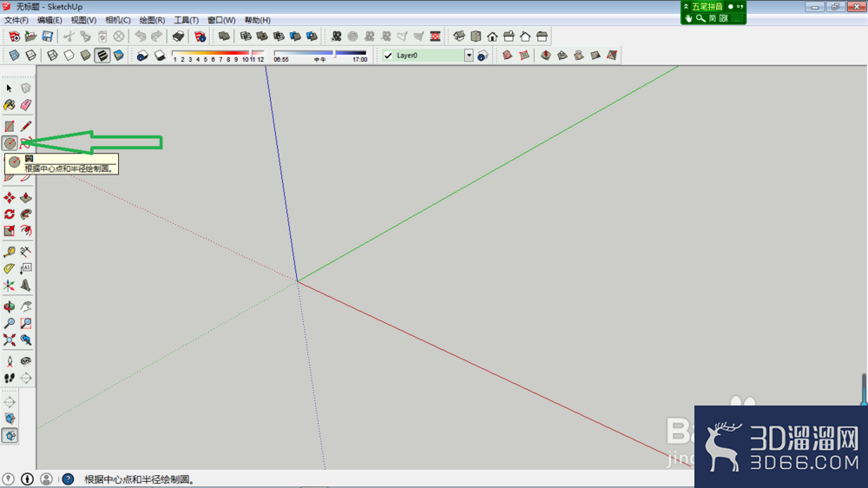Open the 编辑(E) menu
Viewport: 868px width, 488px height.
coord(49,20)
